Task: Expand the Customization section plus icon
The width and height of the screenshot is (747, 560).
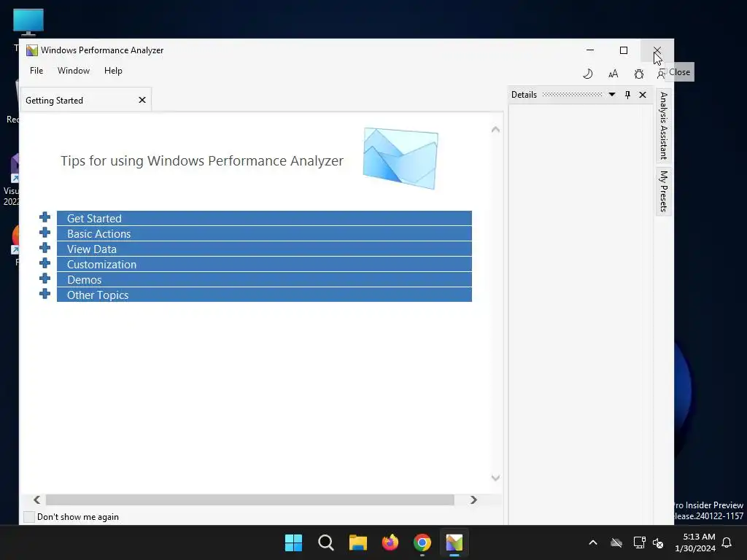Action: click(x=44, y=262)
